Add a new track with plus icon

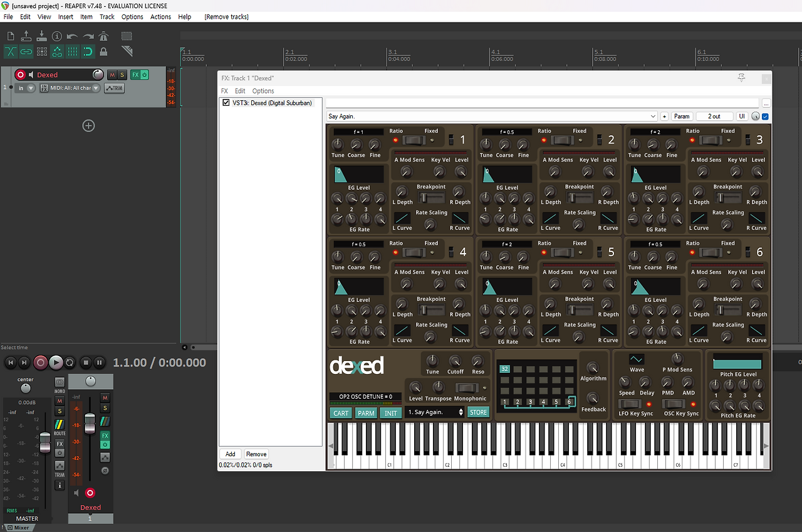tap(89, 126)
